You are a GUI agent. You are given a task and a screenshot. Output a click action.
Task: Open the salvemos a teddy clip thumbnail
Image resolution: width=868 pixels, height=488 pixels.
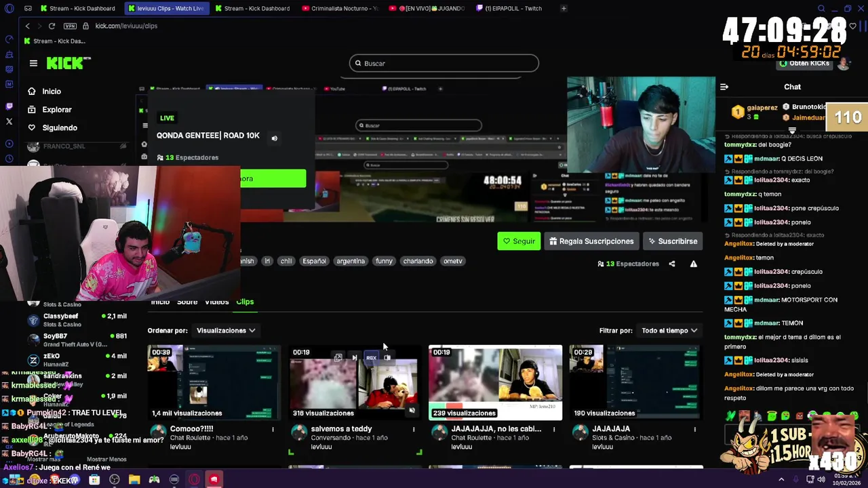pyautogui.click(x=355, y=382)
